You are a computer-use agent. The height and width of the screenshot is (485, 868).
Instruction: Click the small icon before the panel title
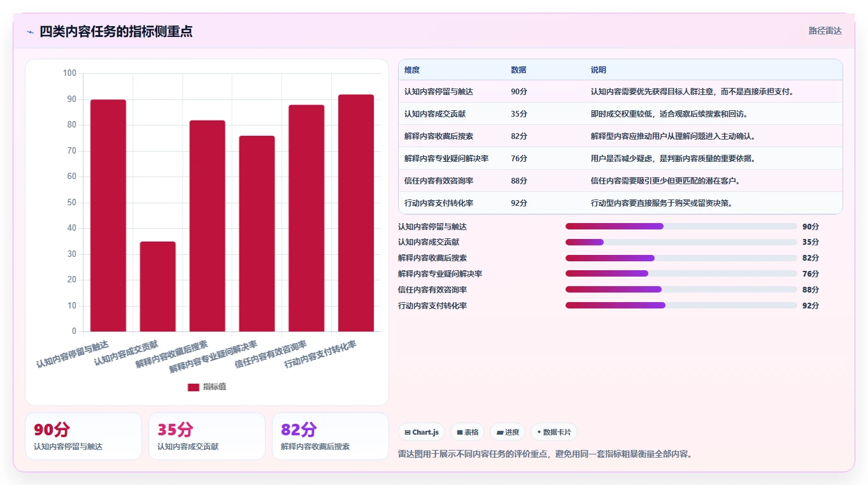(x=30, y=31)
